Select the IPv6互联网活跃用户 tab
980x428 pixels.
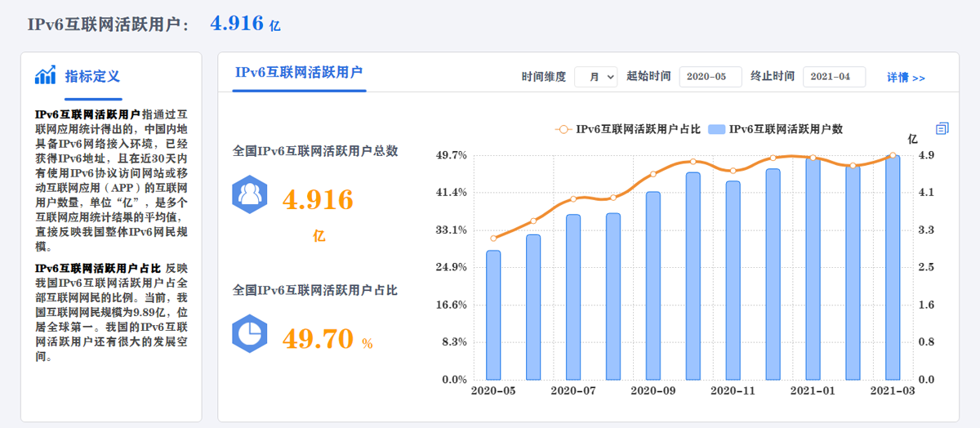pyautogui.click(x=299, y=72)
